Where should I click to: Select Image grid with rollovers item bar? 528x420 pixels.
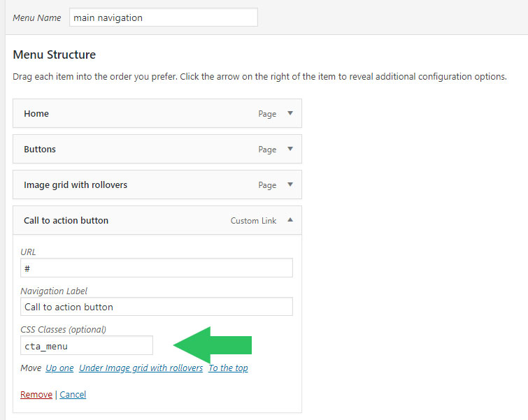(157, 184)
